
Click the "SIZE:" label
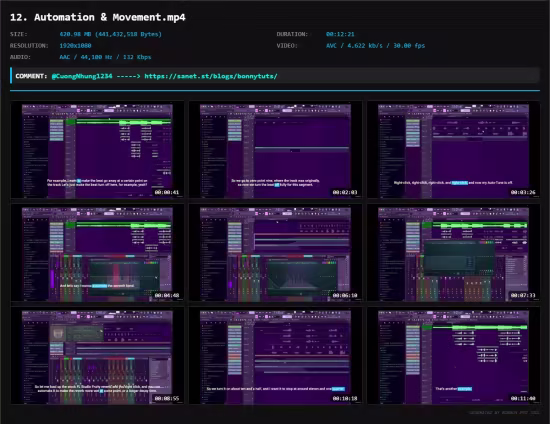(x=19, y=34)
